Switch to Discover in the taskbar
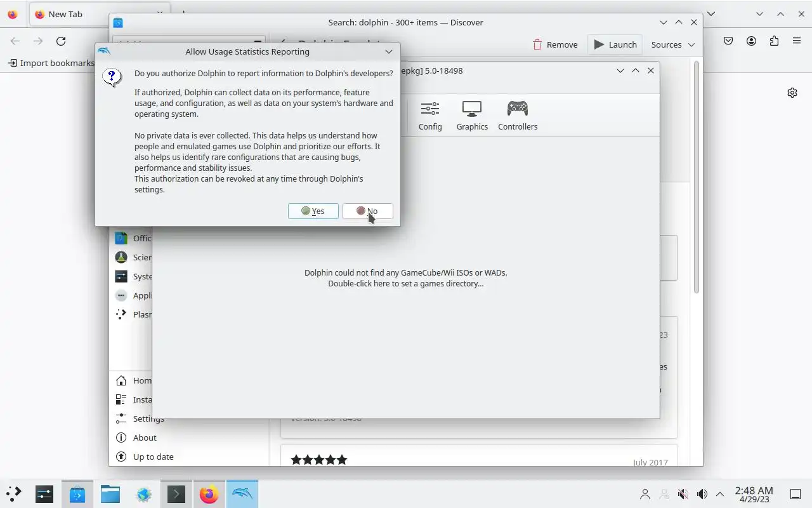 (x=77, y=493)
